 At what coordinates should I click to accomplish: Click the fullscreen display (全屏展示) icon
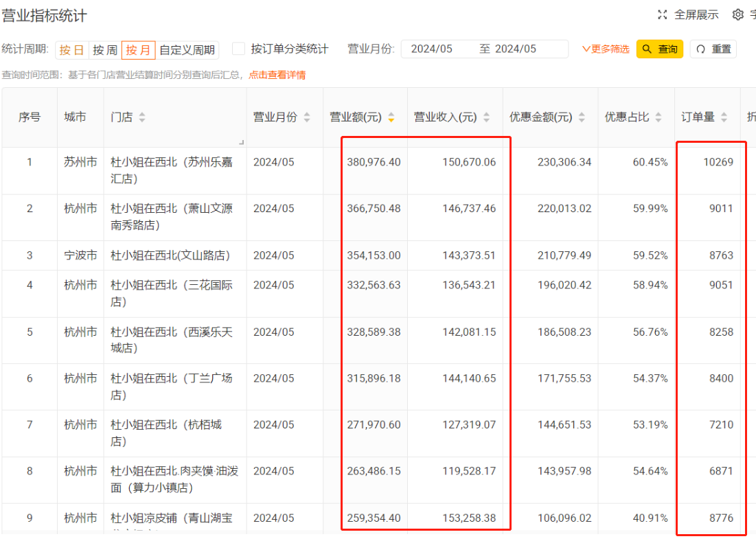point(662,14)
